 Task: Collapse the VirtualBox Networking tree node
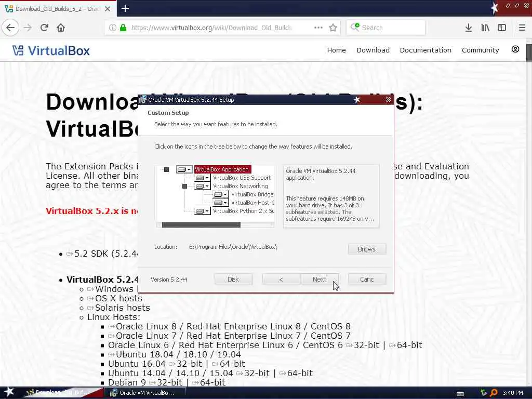coord(184,186)
